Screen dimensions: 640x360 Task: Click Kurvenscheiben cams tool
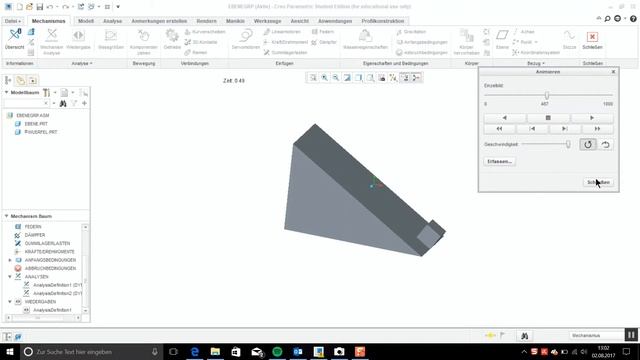[205, 32]
